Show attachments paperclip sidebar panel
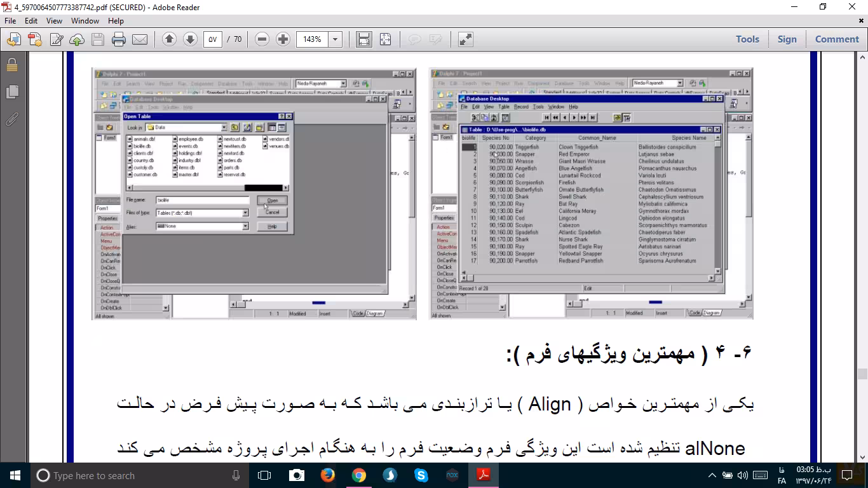Screen dimensions: 868x488 pyautogui.click(x=11, y=119)
